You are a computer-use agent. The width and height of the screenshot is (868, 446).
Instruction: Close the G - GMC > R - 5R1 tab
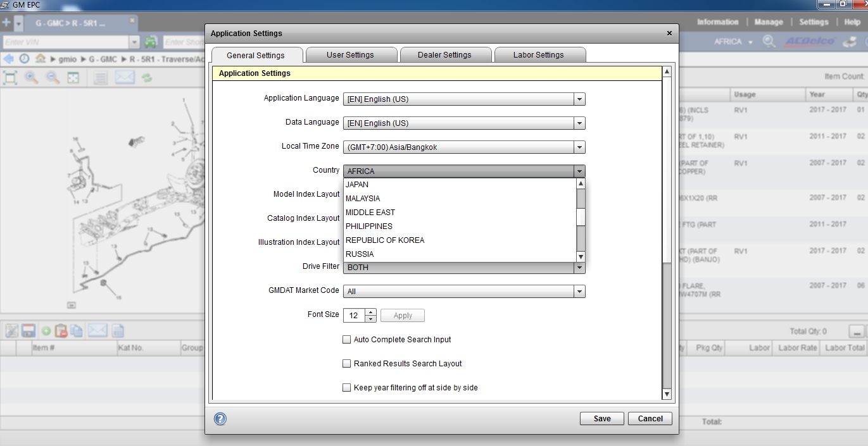(x=132, y=21)
